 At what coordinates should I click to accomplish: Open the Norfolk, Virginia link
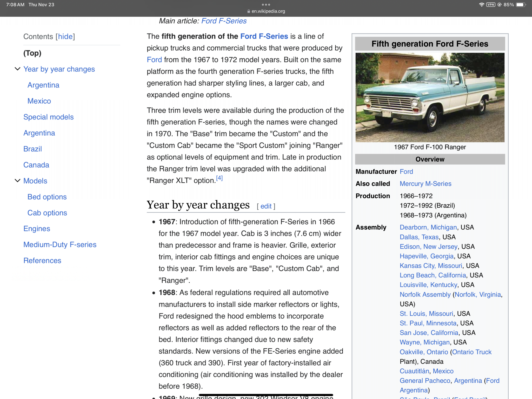point(478,294)
